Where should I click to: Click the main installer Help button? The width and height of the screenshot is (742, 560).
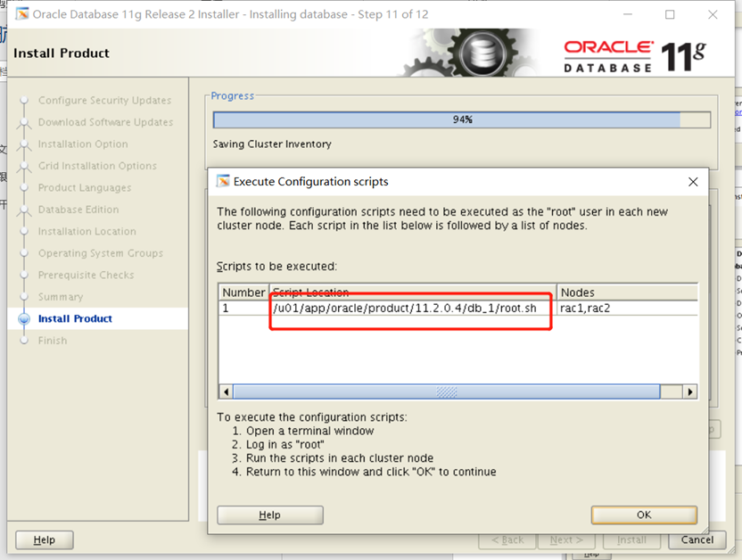click(x=44, y=539)
